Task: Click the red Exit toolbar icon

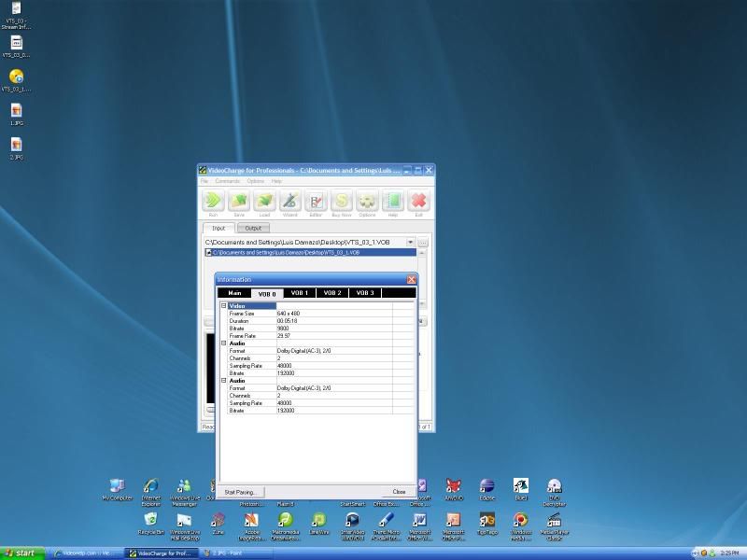Action: pyautogui.click(x=418, y=201)
